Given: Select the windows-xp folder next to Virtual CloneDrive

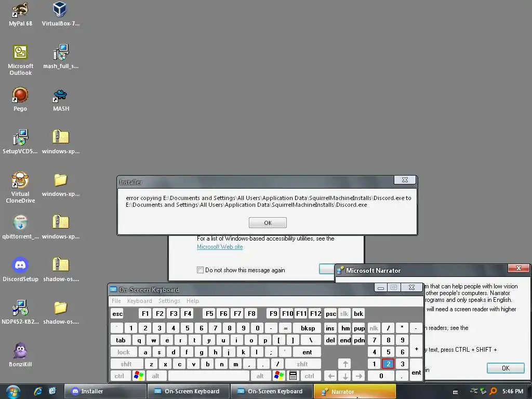Looking at the screenshot, I should (60, 184).
